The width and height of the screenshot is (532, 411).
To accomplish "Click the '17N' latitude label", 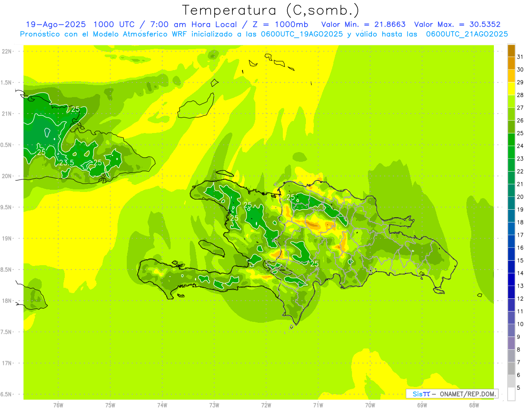I will [x=7, y=363].
